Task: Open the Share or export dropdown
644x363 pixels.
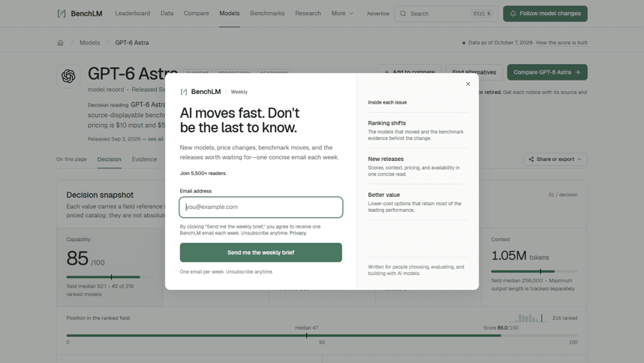Action: (x=555, y=159)
